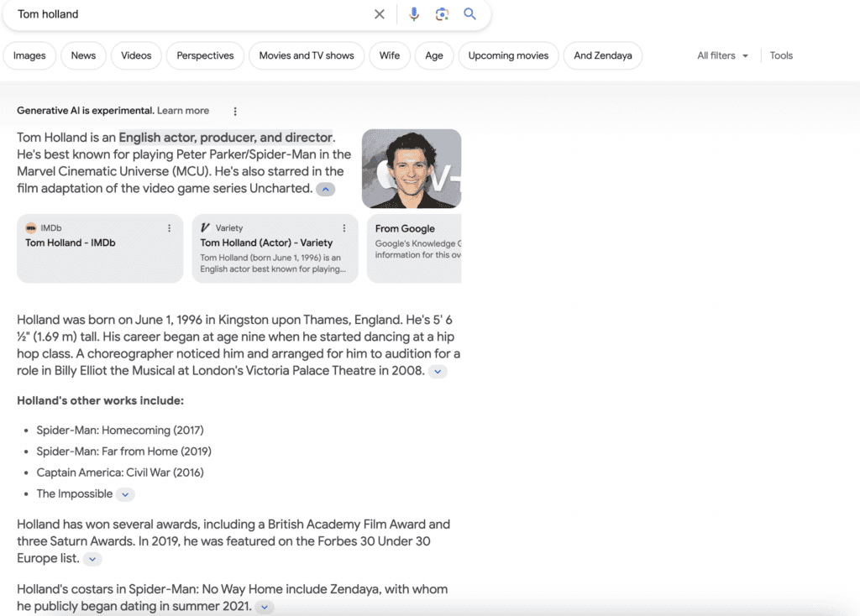The image size is (860, 616).
Task: Collapse the AI overview with the up chevron
Action: pos(326,189)
